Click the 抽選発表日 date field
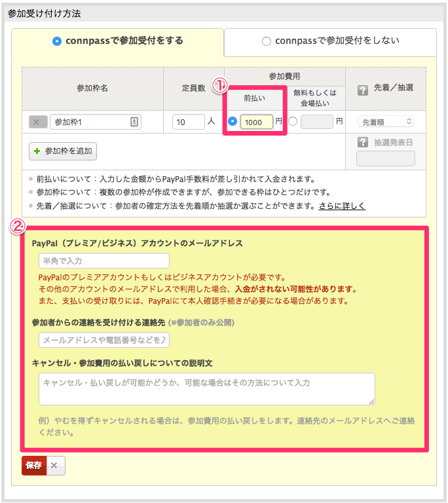448x503 pixels. (x=385, y=158)
